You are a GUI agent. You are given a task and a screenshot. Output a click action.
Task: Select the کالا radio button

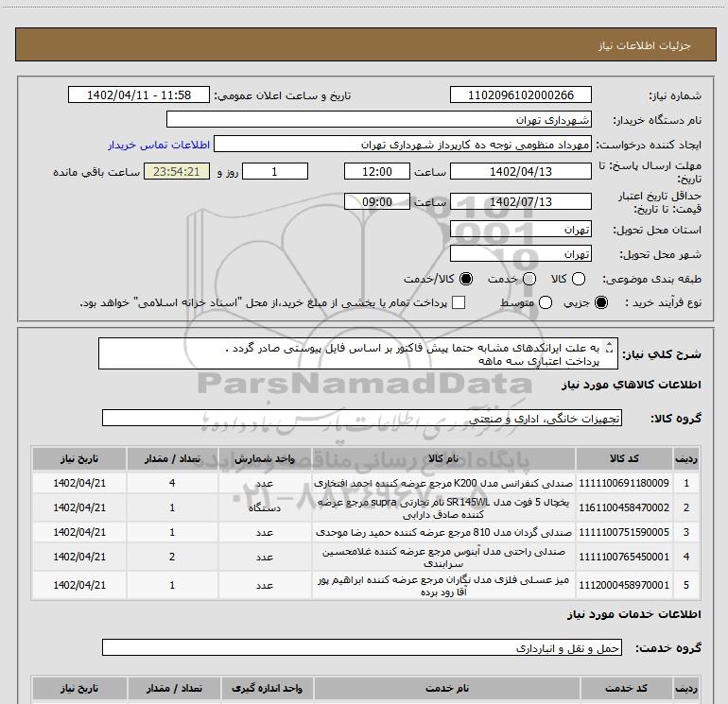click(x=579, y=279)
